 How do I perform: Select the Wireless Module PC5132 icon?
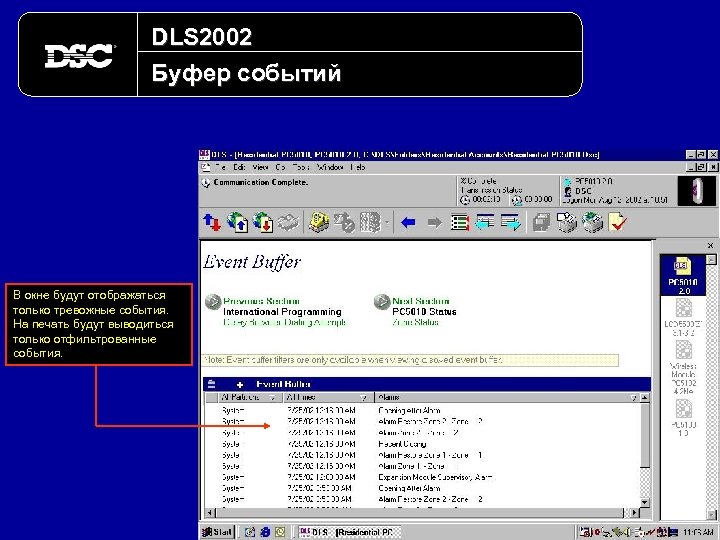[x=683, y=367]
